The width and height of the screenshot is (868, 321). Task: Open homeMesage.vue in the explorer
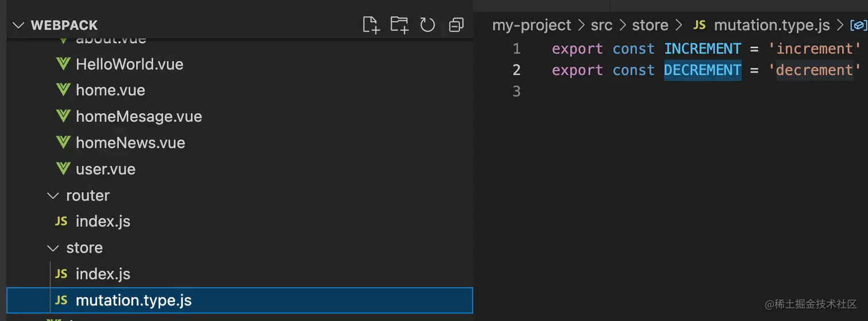138,117
